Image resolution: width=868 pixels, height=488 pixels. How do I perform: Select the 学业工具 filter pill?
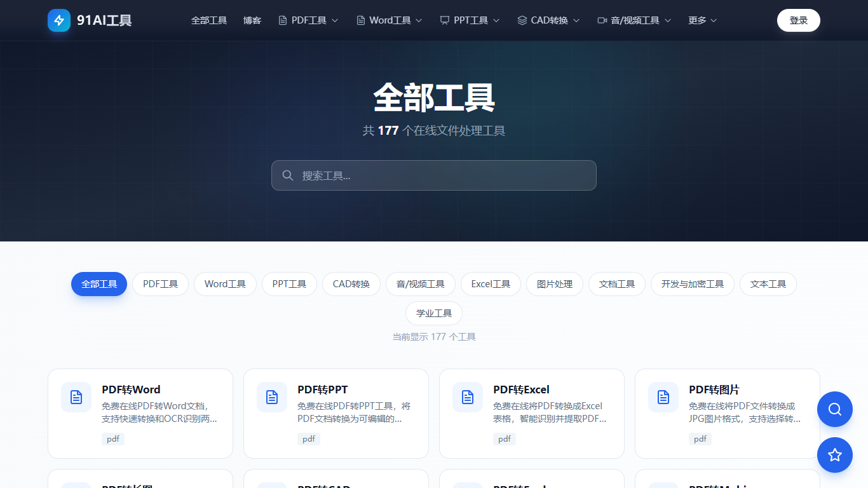click(x=434, y=313)
